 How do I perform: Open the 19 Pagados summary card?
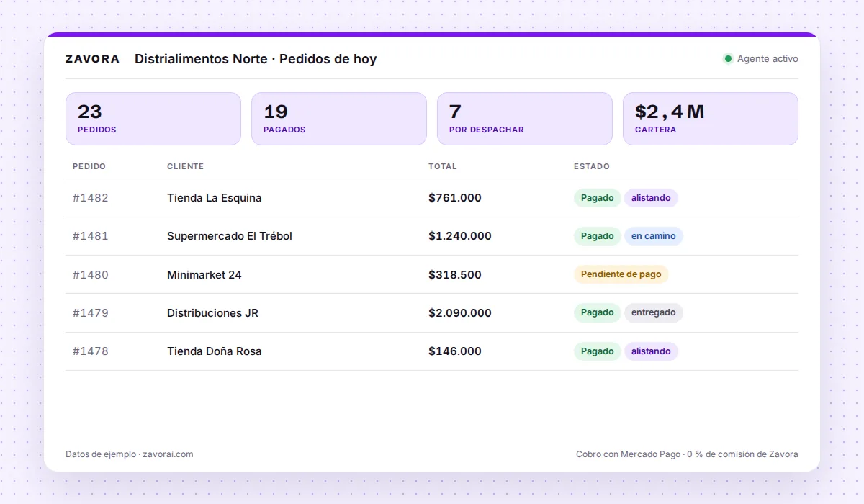339,119
